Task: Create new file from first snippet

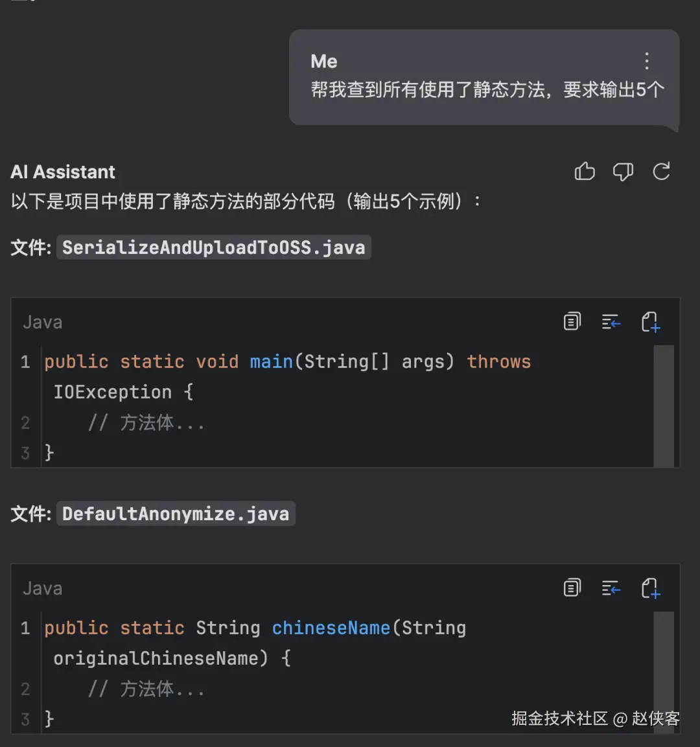Action: (650, 321)
